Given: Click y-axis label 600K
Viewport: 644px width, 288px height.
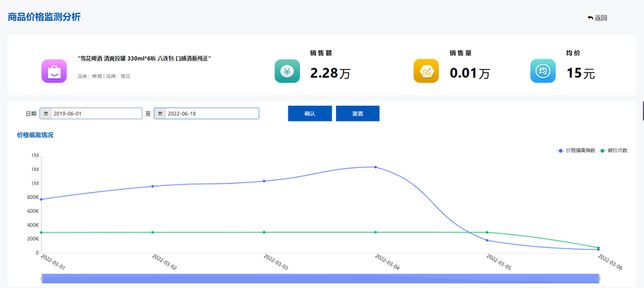Looking at the screenshot, I should click(33, 211).
